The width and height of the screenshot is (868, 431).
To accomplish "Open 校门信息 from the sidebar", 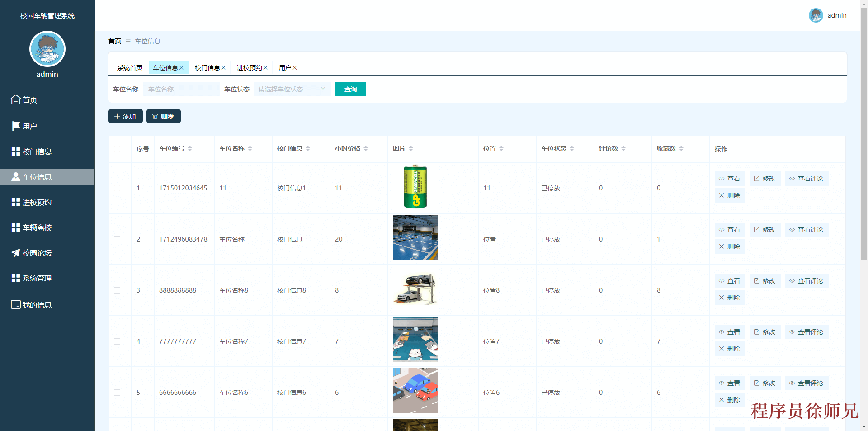I will pyautogui.click(x=36, y=152).
